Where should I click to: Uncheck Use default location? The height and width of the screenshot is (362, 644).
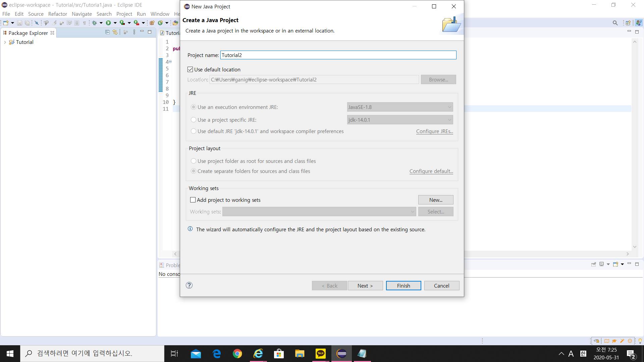[190, 69]
